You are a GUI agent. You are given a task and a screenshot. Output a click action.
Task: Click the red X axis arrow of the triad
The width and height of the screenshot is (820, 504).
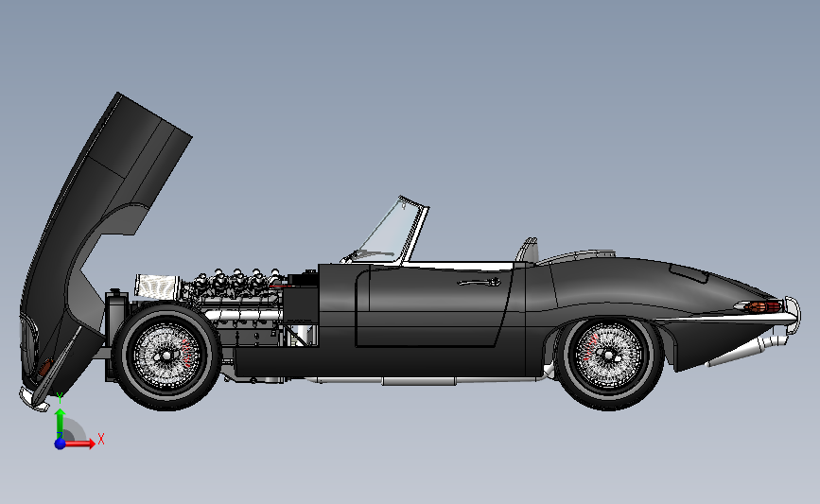pyautogui.click(x=79, y=443)
